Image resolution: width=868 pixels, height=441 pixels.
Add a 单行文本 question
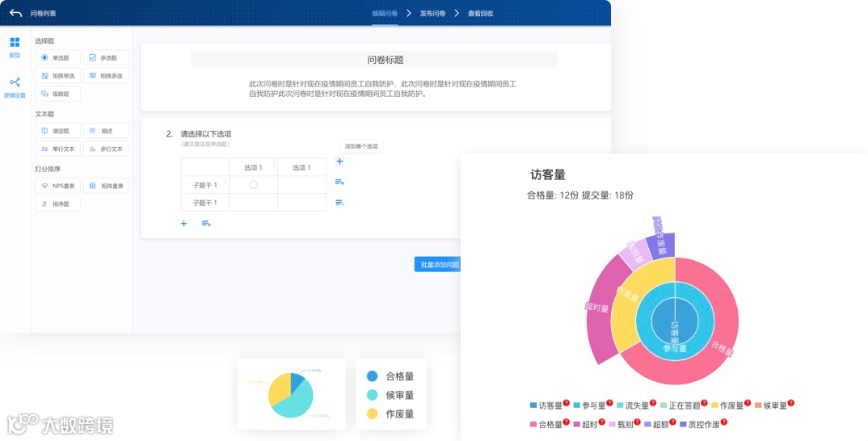click(x=57, y=149)
